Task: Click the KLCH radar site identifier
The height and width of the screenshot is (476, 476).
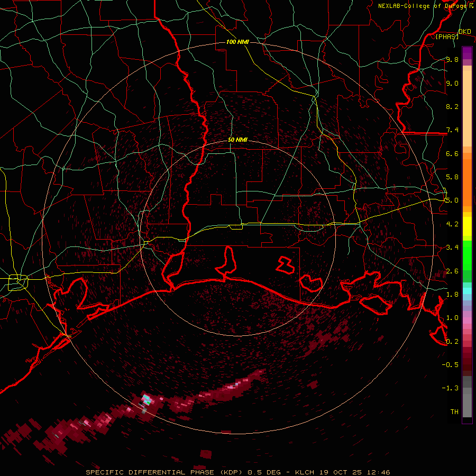Action: [305, 472]
